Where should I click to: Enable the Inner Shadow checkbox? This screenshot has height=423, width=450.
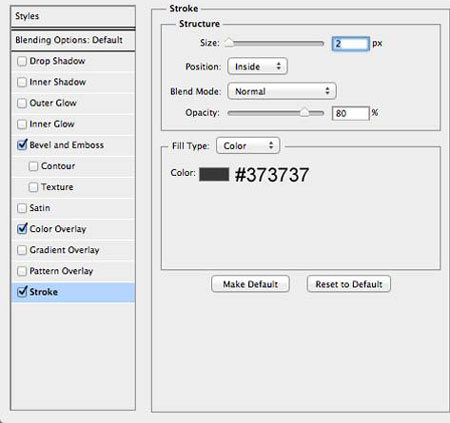pyautogui.click(x=22, y=82)
